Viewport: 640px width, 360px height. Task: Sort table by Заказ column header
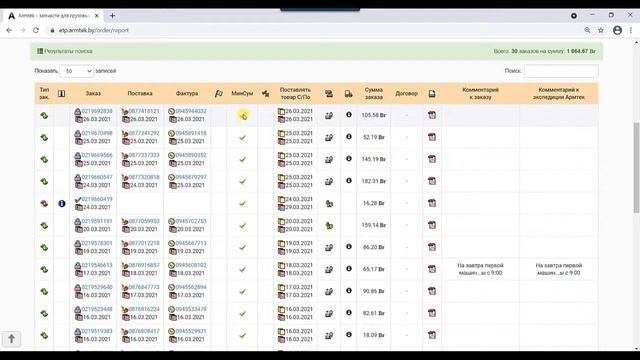93,93
